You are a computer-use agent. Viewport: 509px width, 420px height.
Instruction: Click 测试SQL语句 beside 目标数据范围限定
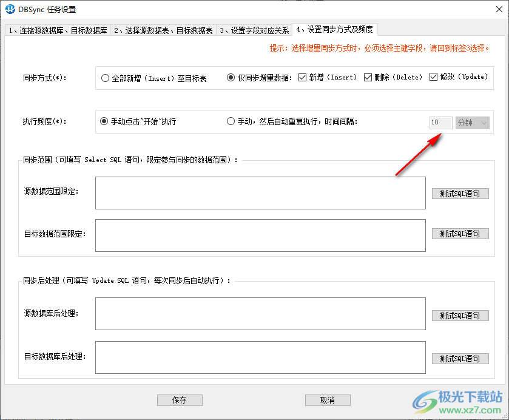(x=460, y=234)
